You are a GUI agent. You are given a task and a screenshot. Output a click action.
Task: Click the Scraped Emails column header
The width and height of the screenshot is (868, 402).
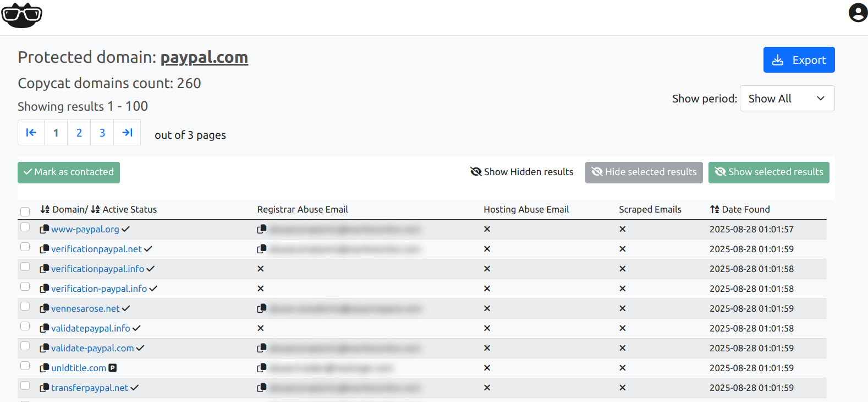point(650,209)
